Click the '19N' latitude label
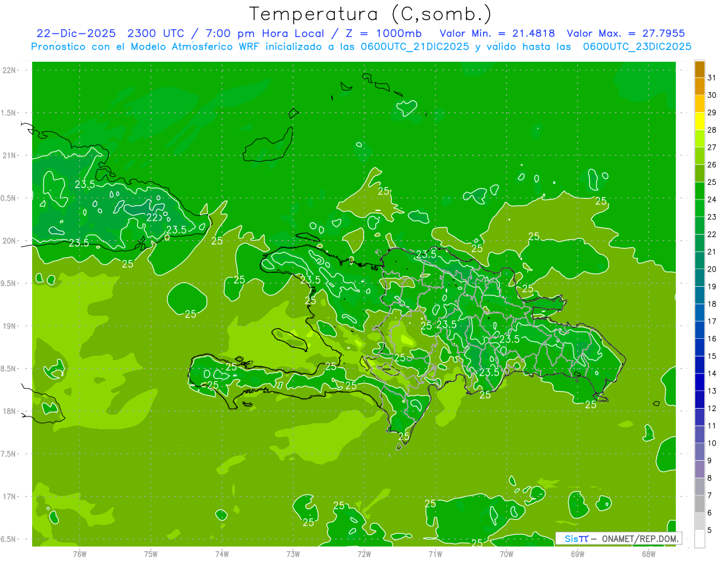 pyautogui.click(x=10, y=326)
